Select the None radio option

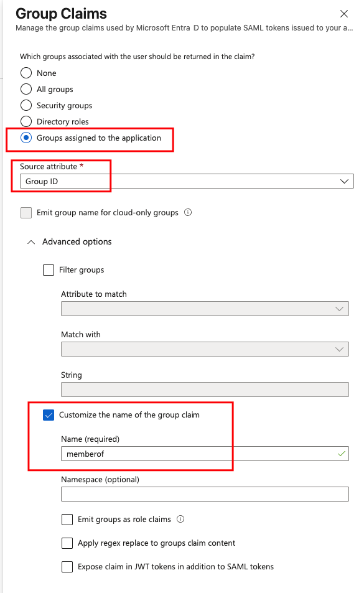click(26, 73)
